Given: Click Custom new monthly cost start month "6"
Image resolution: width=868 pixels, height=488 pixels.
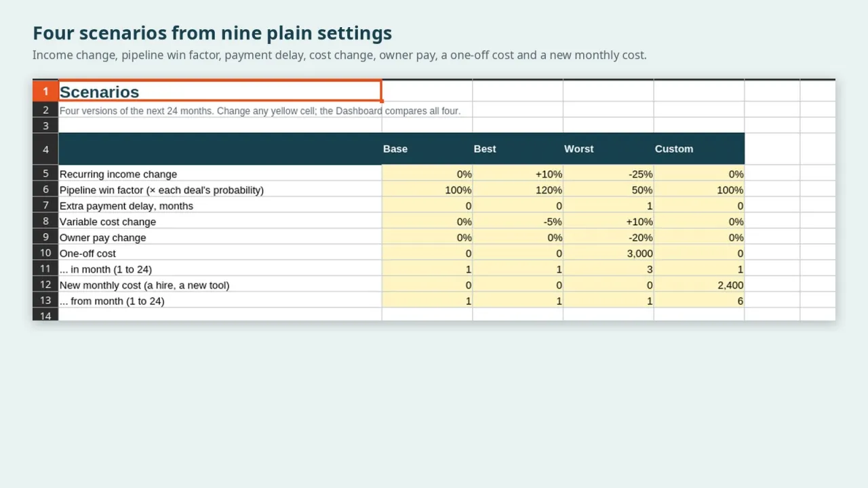Looking at the screenshot, I should 699,301.
